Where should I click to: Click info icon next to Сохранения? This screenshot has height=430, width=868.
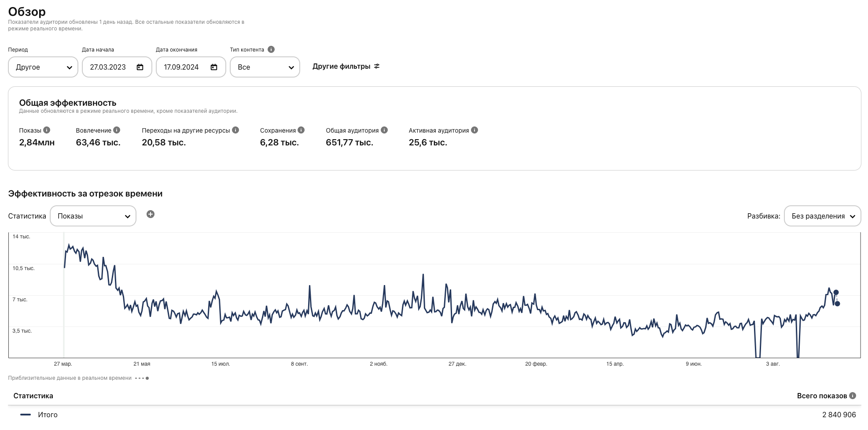point(301,130)
